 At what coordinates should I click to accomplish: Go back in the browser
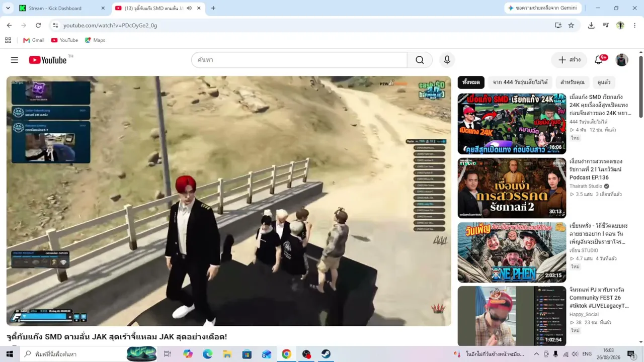9,25
